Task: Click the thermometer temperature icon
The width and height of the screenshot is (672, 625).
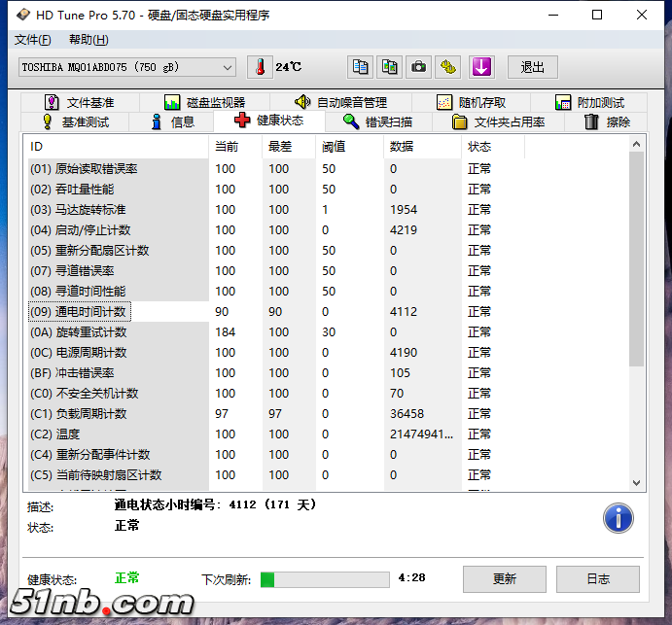Action: [260, 67]
